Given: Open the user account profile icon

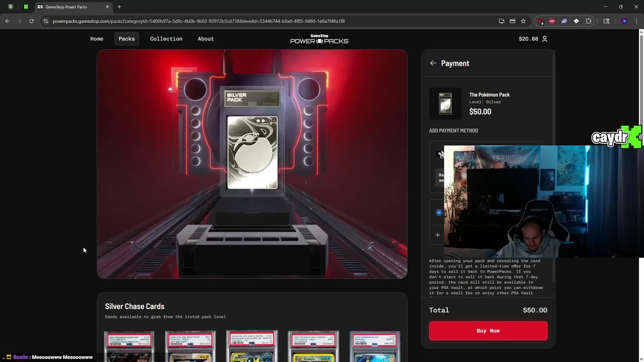Looking at the screenshot, I should [x=544, y=39].
